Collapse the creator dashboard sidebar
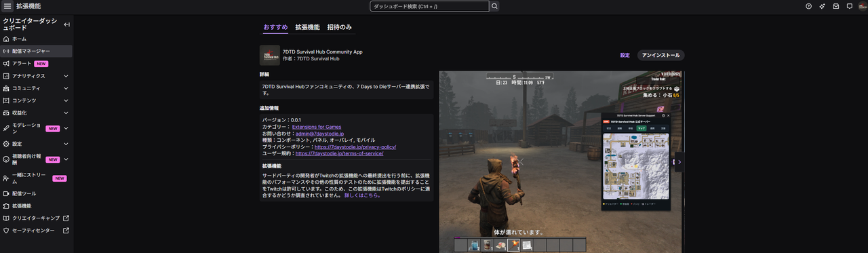The height and width of the screenshot is (253, 868). (x=66, y=24)
